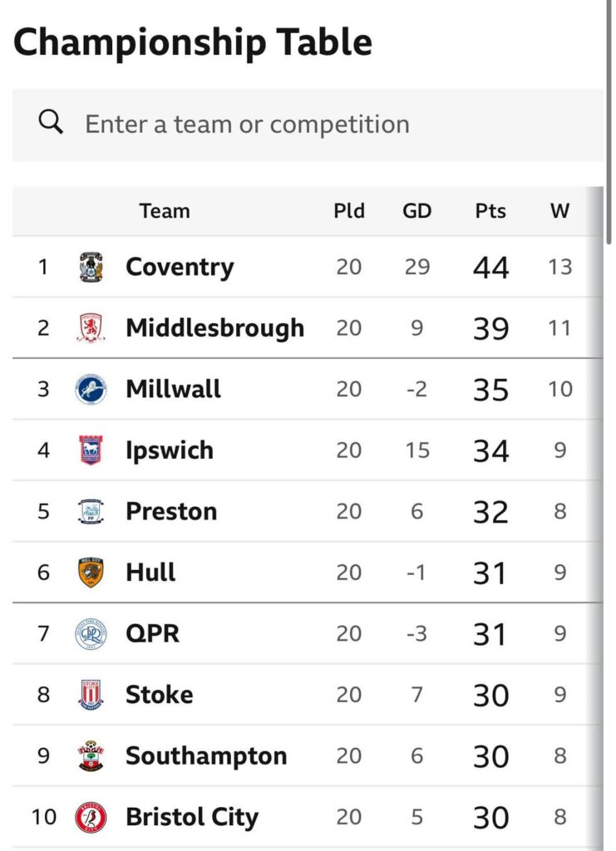Click the Hull tiger crest
Screen dimensions: 616x851
pos(91,573)
